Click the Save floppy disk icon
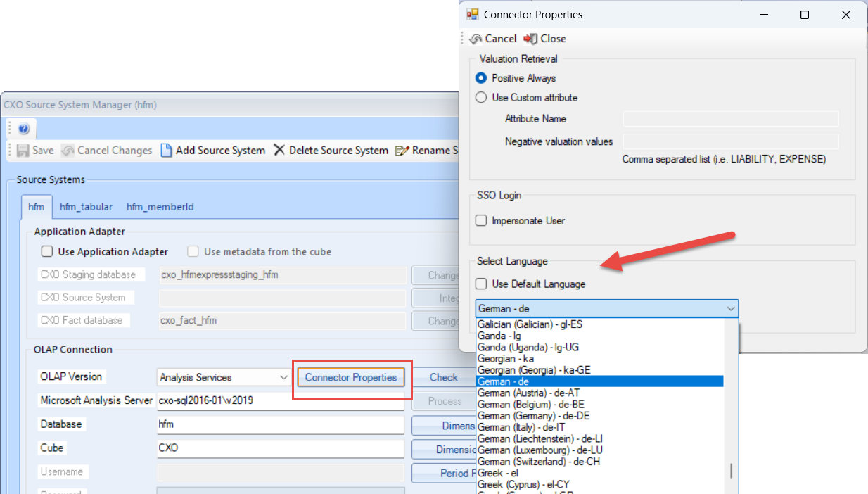Image resolution: width=868 pixels, height=494 pixels. point(23,151)
